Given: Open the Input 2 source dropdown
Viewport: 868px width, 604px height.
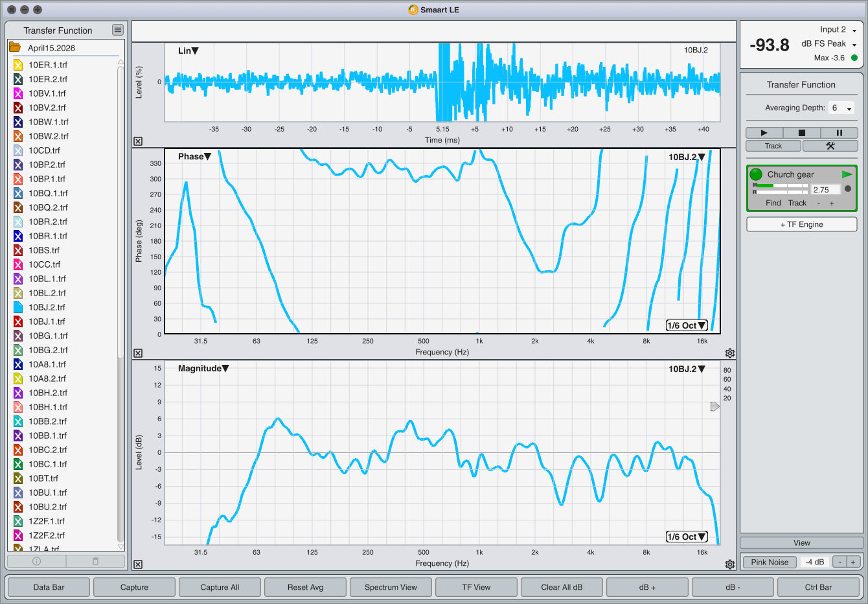Looking at the screenshot, I should pyautogui.click(x=838, y=30).
